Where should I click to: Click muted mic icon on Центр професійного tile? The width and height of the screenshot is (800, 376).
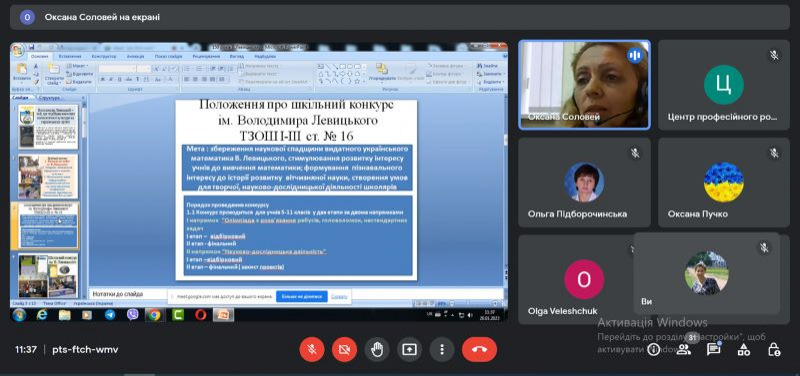(774, 55)
